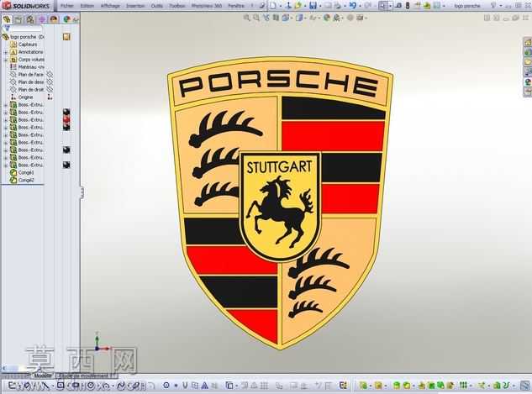The width and height of the screenshot is (532, 394).
Task: Toggle visibility of Plan de face
Action: tap(50, 74)
